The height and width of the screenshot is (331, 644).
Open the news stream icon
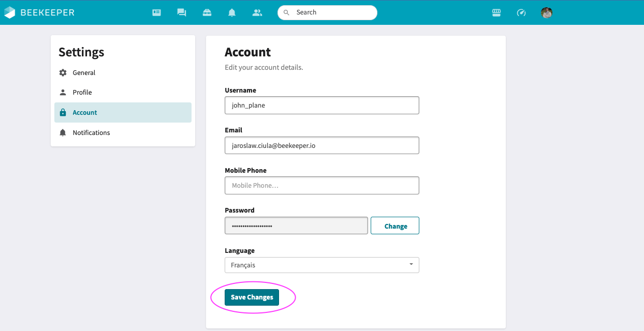click(x=156, y=12)
